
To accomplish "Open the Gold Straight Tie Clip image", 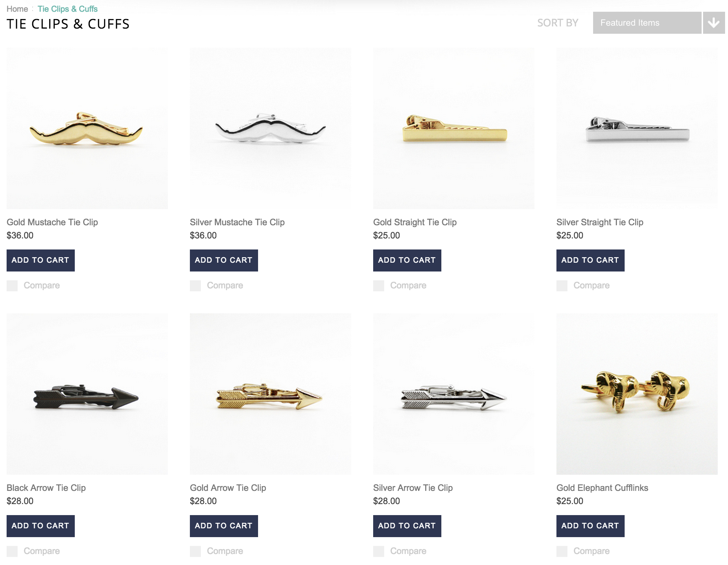I will point(454,128).
